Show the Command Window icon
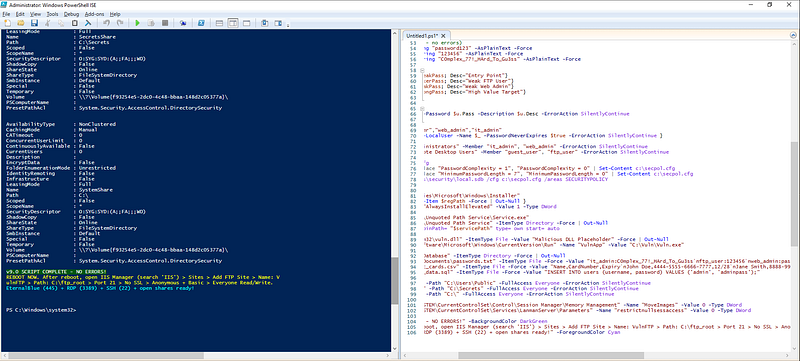 265,23
